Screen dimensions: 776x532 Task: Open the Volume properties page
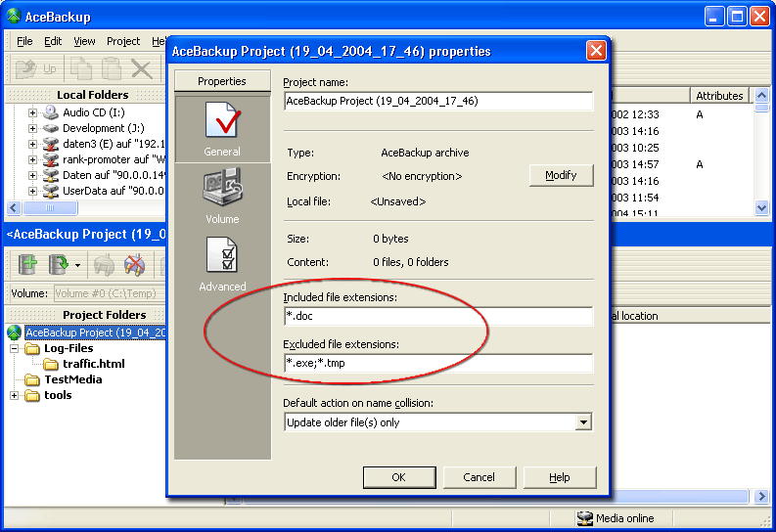[222, 196]
